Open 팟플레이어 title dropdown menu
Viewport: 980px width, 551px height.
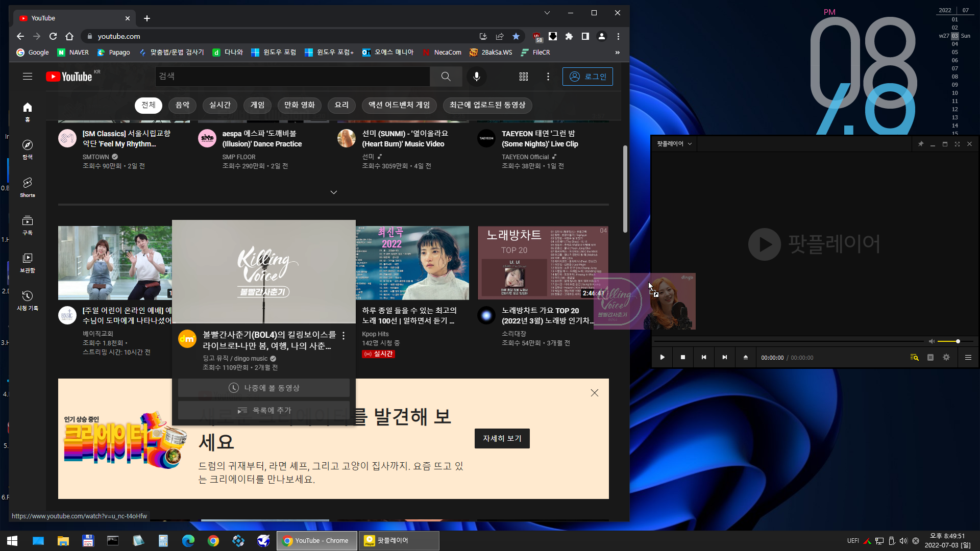[674, 144]
